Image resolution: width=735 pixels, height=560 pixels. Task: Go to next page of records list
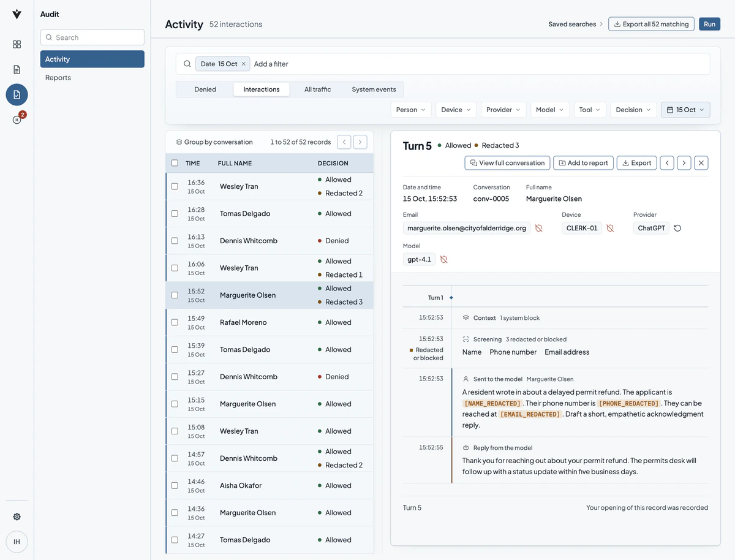(360, 142)
